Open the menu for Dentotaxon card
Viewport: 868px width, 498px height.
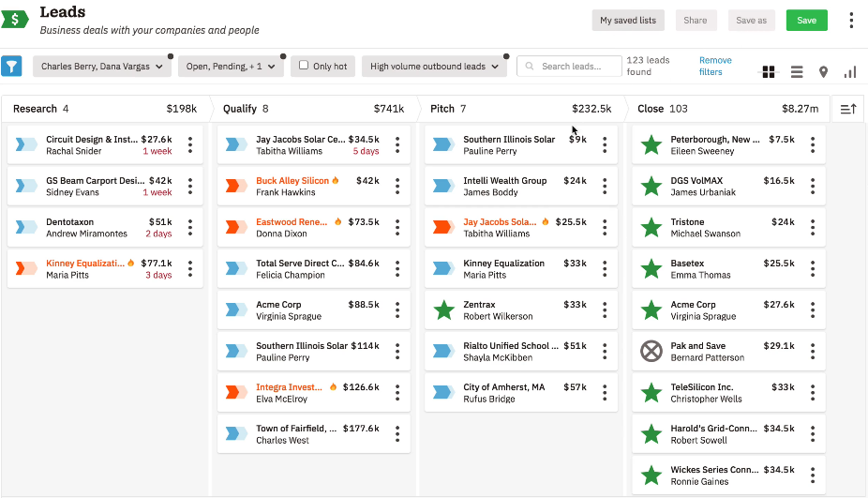[190, 228]
